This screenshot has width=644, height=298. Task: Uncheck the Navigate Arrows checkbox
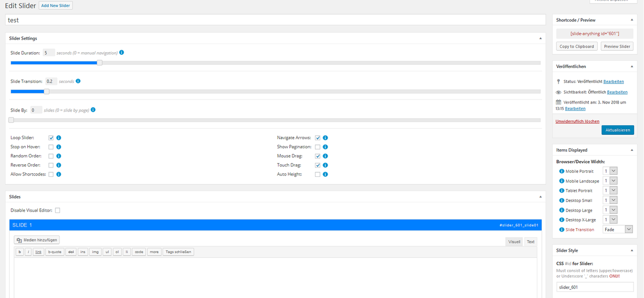tap(317, 138)
